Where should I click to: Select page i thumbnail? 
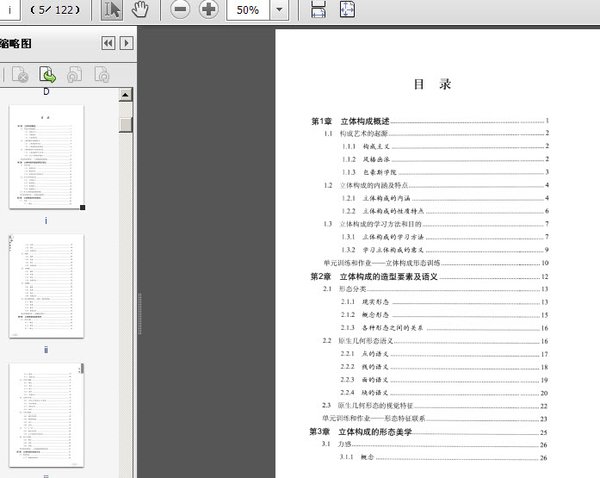click(x=47, y=158)
